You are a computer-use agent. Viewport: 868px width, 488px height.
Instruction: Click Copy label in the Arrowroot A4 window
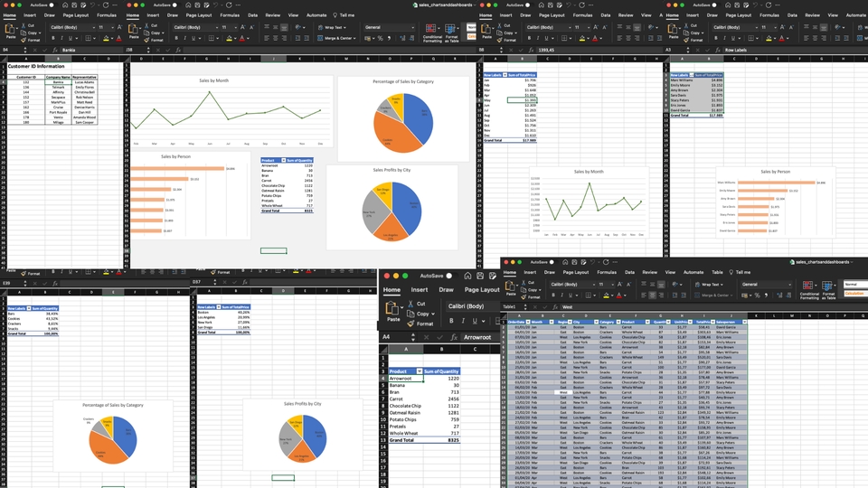(x=422, y=314)
